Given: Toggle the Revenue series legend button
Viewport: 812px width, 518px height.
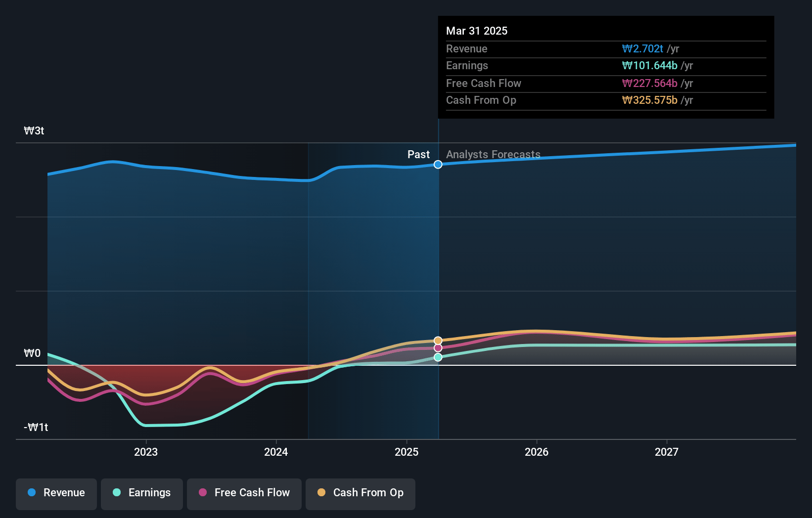Looking at the screenshot, I should click(x=56, y=494).
